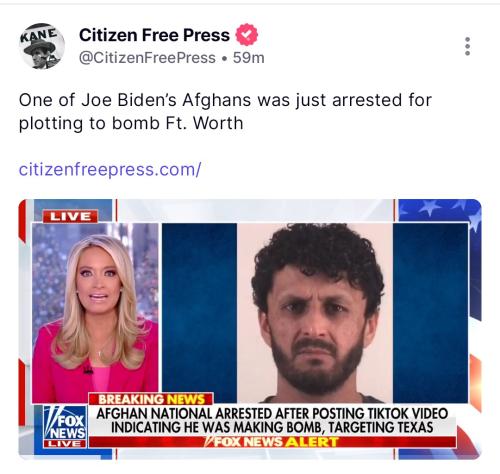
Task: Click the pink verified badge icon
Action: point(247,35)
